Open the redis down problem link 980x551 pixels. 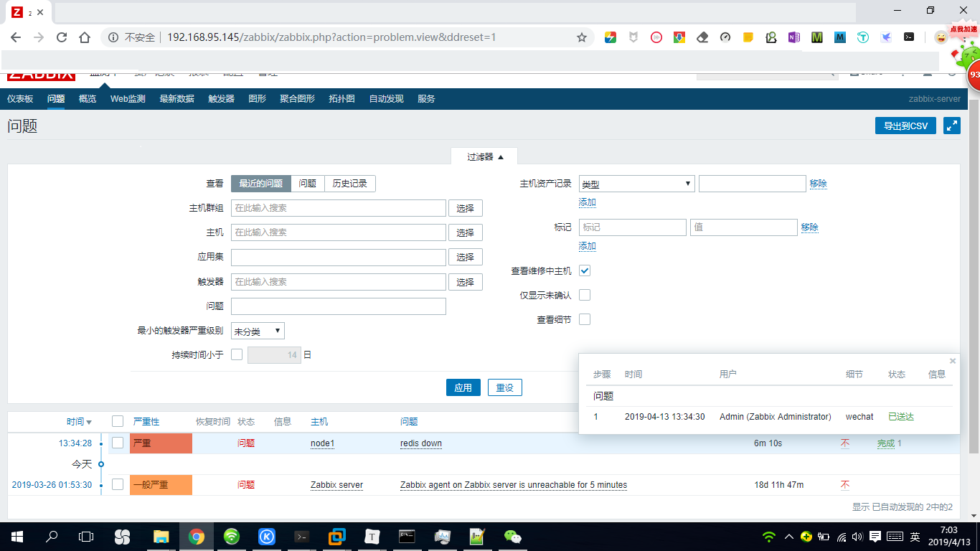(x=421, y=443)
